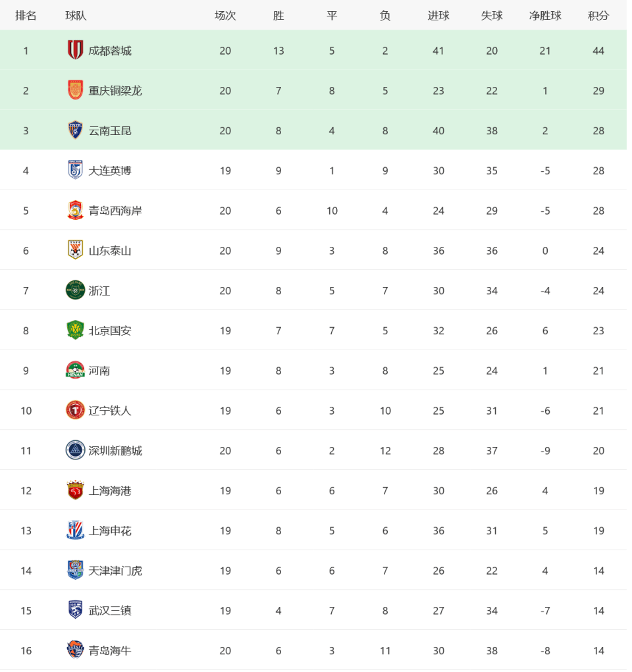632x672 pixels.
Task: Select the 大连英博 team logo
Action: coord(75,170)
